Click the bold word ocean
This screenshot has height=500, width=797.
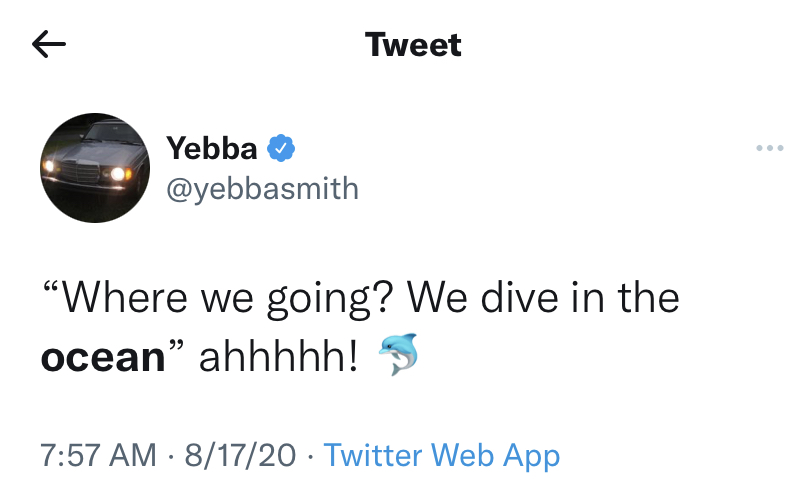(103, 357)
